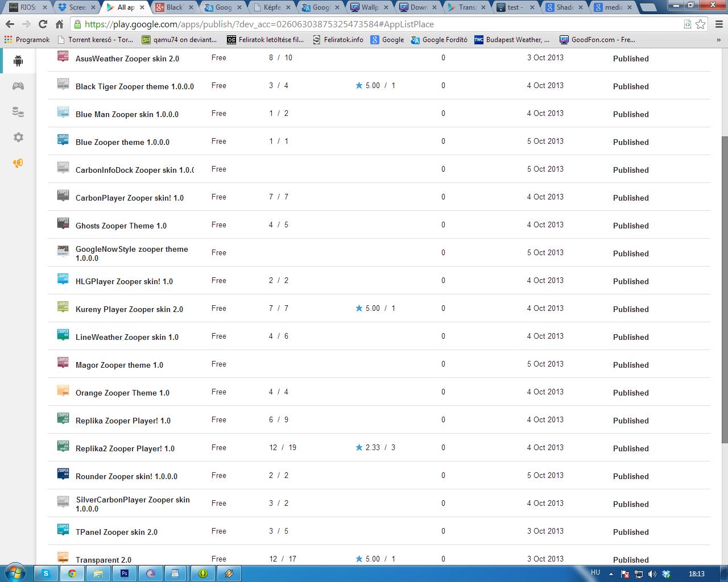The width and height of the screenshot is (728, 582).
Task: Click the Kureny Player Zooper skin app icon
Action: click(x=63, y=306)
